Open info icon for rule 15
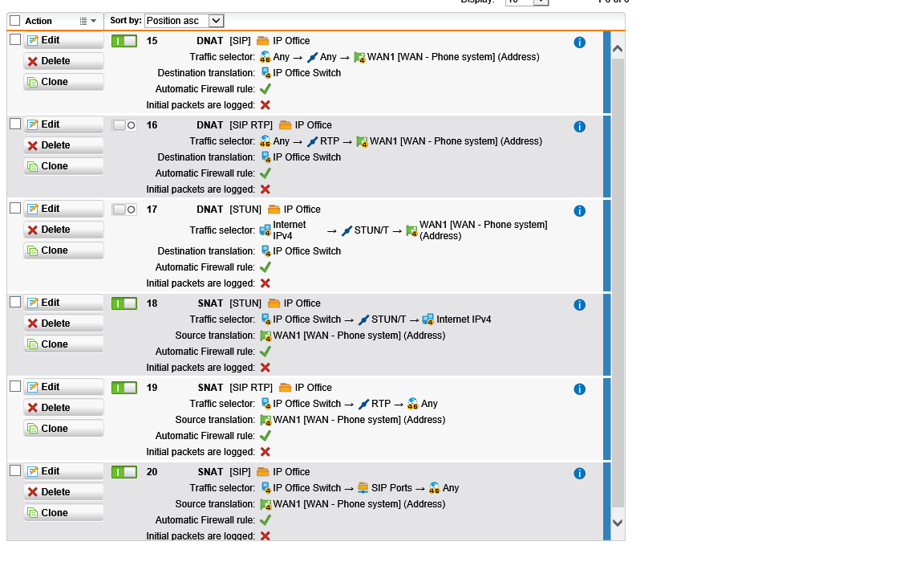The image size is (924, 578). click(x=579, y=43)
